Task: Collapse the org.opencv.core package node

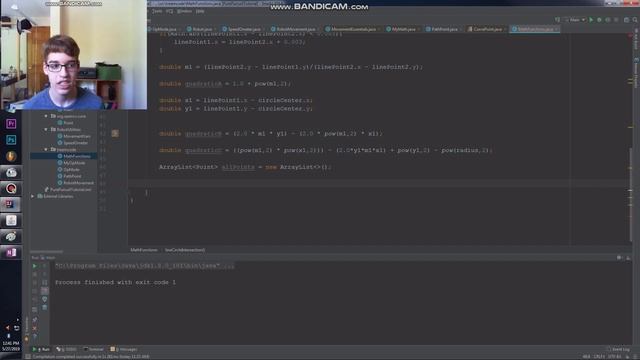Action: pyautogui.click(x=46, y=116)
